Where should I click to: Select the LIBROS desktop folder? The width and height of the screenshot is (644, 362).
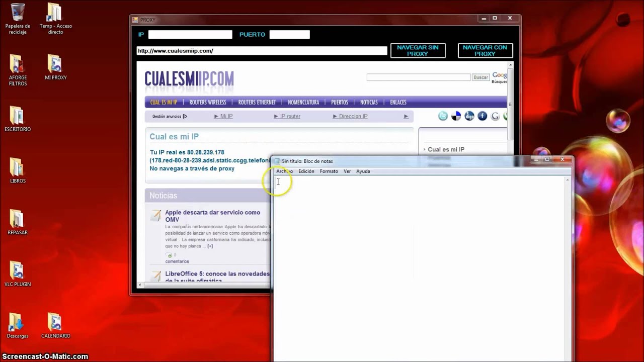(x=18, y=171)
